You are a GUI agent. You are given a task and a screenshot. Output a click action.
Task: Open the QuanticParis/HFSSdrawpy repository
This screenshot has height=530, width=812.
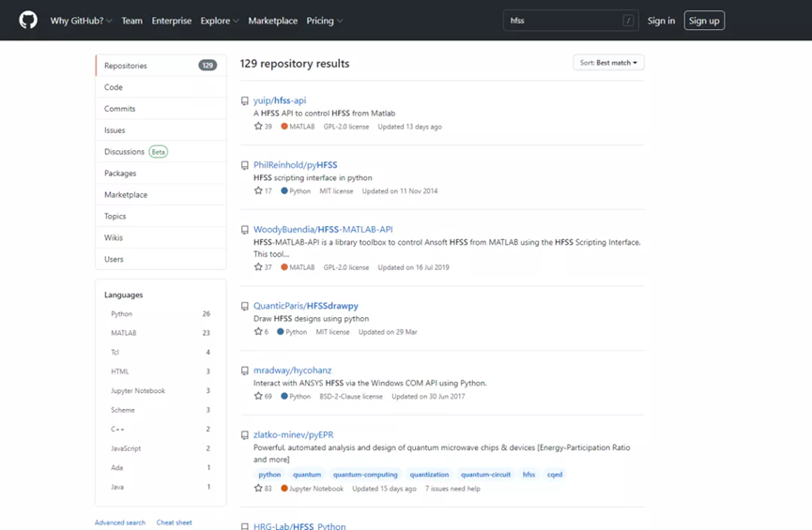pos(305,306)
